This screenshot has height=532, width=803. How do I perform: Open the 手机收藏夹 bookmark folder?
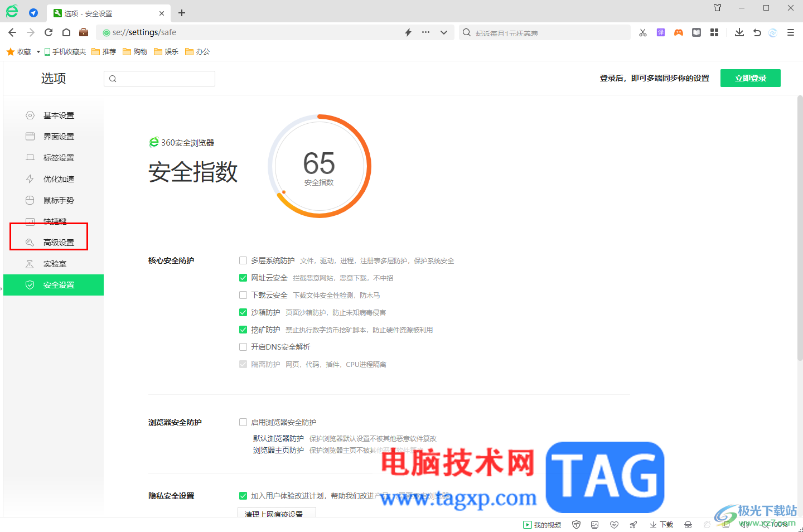(x=65, y=52)
